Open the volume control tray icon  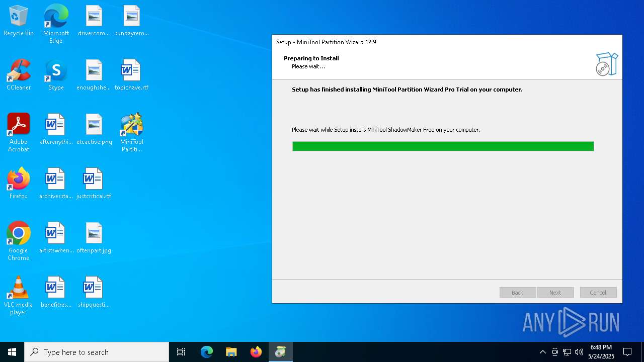(579, 352)
